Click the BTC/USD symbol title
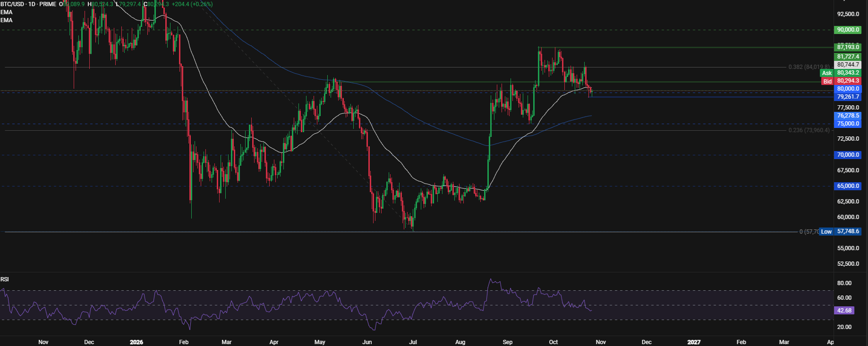The image size is (868, 346). [x=14, y=4]
